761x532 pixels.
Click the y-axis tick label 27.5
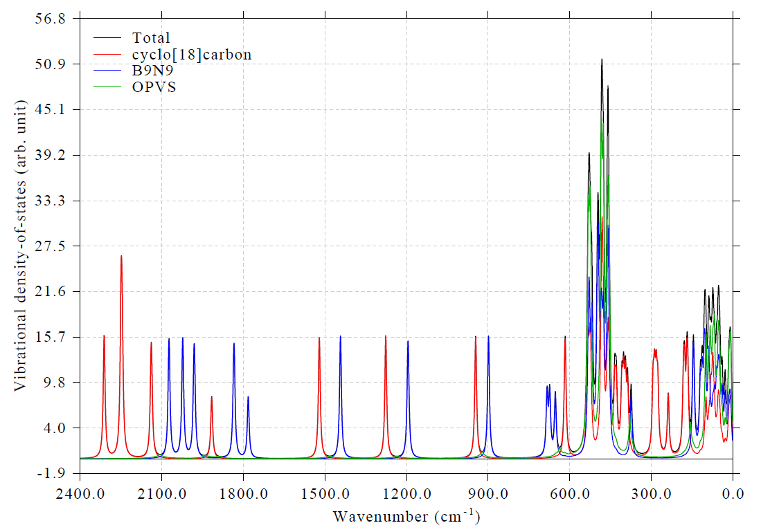point(50,246)
